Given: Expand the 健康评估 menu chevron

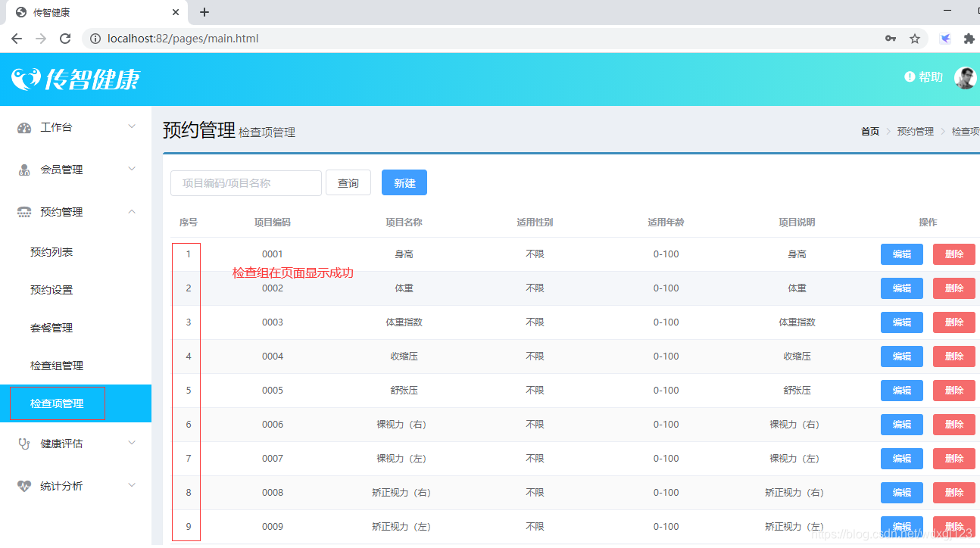Looking at the screenshot, I should click(x=132, y=443).
